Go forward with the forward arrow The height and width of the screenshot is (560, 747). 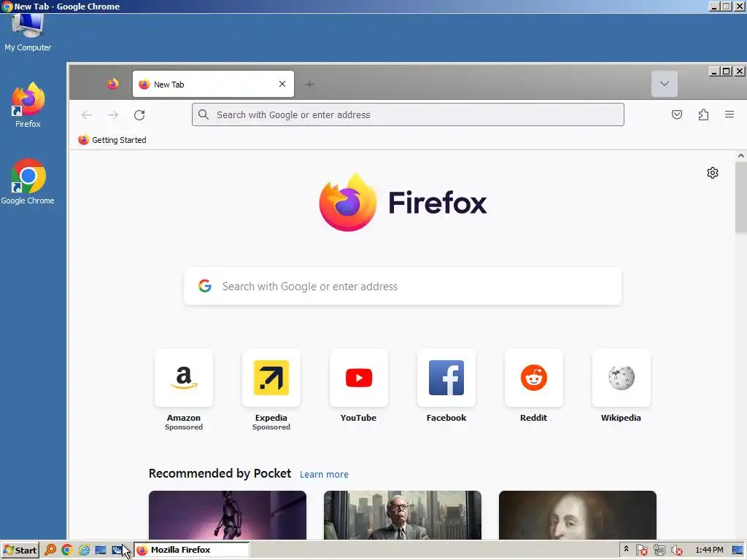coord(113,114)
